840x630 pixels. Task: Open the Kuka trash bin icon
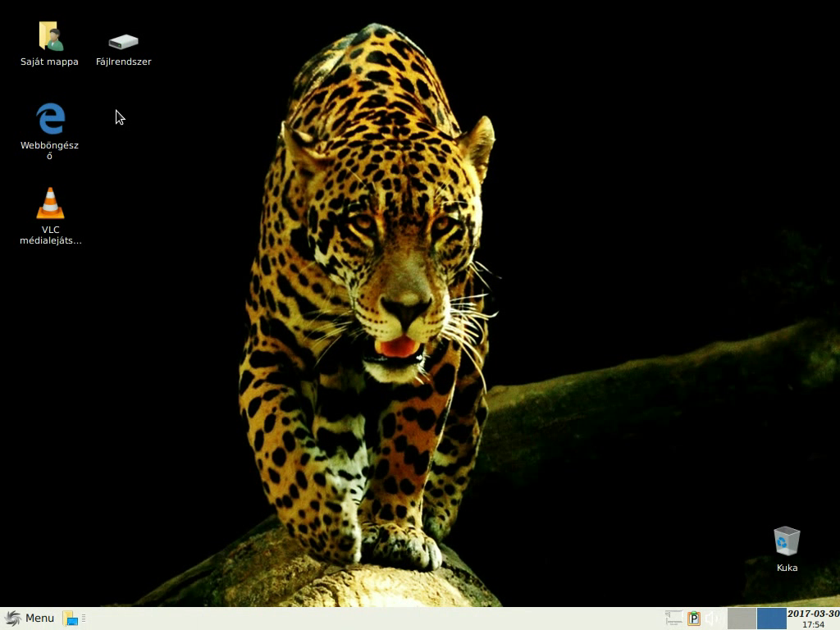pos(786,541)
